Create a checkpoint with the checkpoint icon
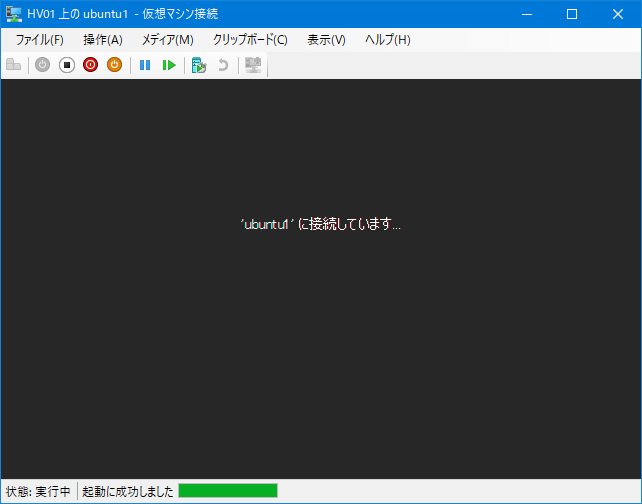Image resolution: width=642 pixels, height=504 pixels. pos(199,65)
